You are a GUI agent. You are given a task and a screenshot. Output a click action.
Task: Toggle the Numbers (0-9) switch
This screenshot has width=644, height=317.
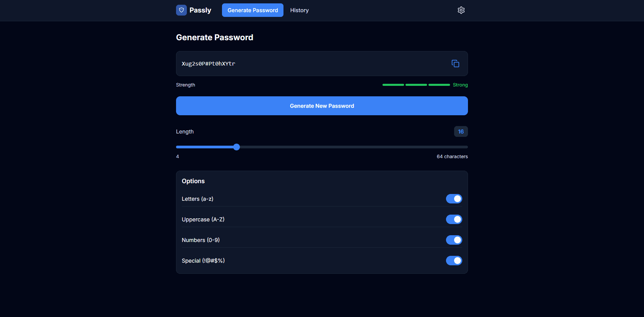click(x=454, y=240)
